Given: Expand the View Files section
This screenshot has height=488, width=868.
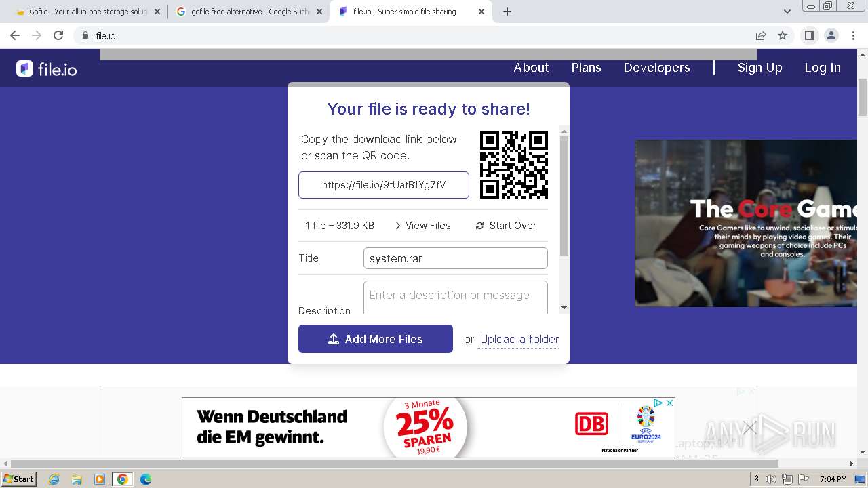Looking at the screenshot, I should tap(422, 226).
